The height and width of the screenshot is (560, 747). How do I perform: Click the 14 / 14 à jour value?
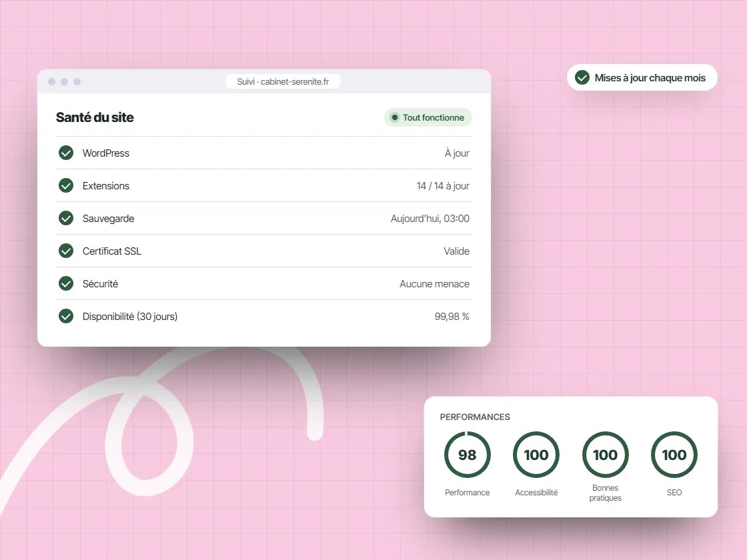(x=443, y=186)
